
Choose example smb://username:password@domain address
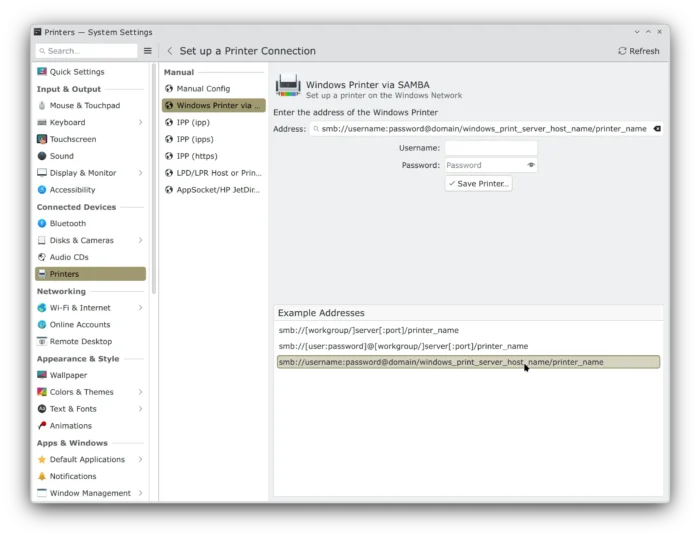468,362
